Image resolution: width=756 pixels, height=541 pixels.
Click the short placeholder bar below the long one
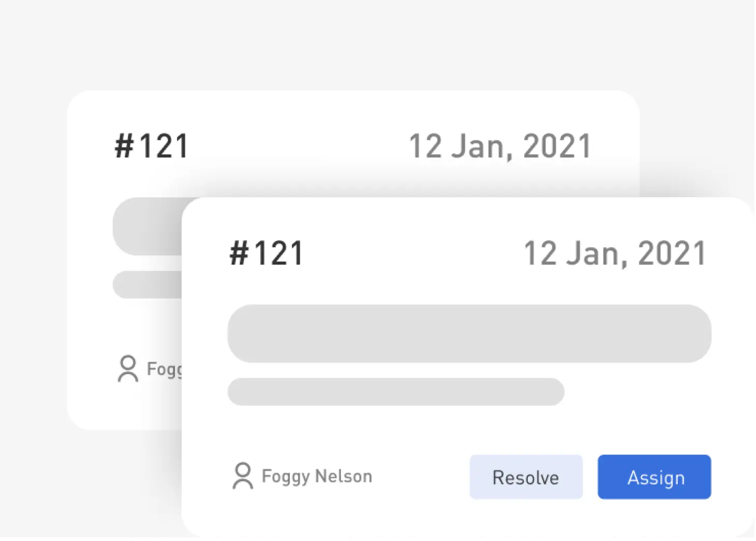395,392
